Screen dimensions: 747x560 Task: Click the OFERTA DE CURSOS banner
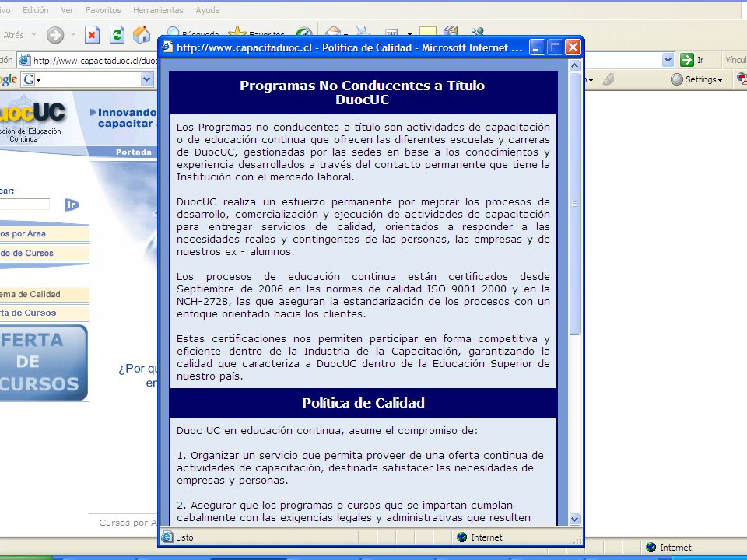pyautogui.click(x=44, y=362)
